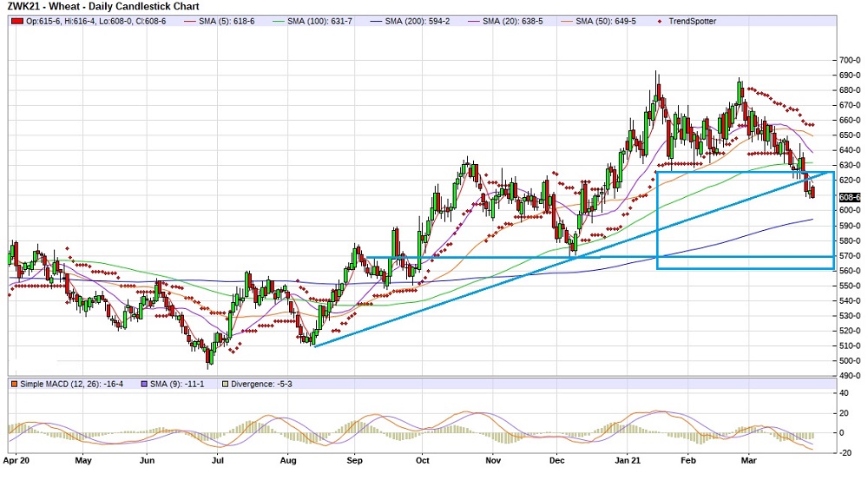Click the 700-0 price axis label

(848, 60)
